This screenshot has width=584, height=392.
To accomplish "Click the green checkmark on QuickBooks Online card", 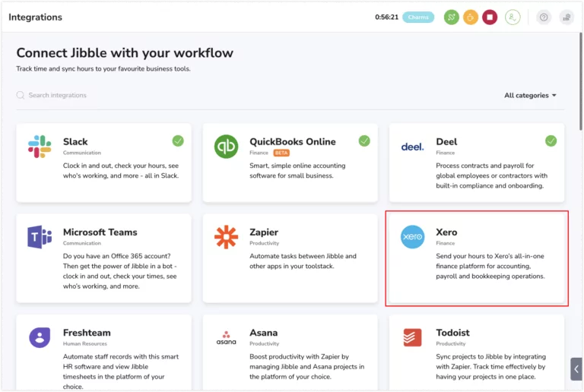I will click(x=364, y=141).
